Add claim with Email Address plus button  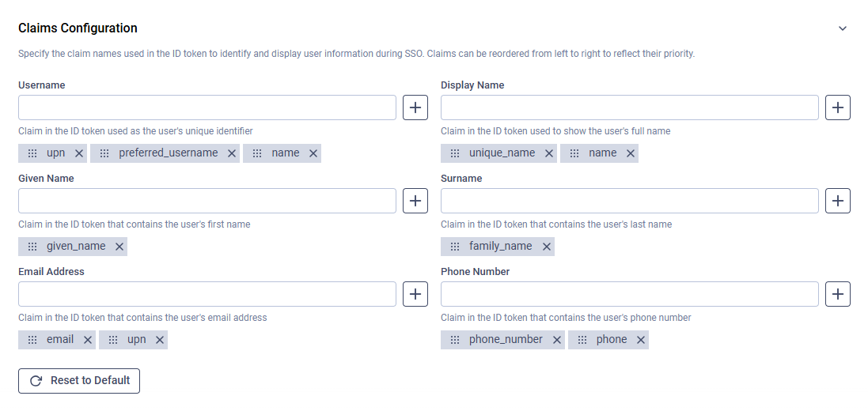(415, 294)
